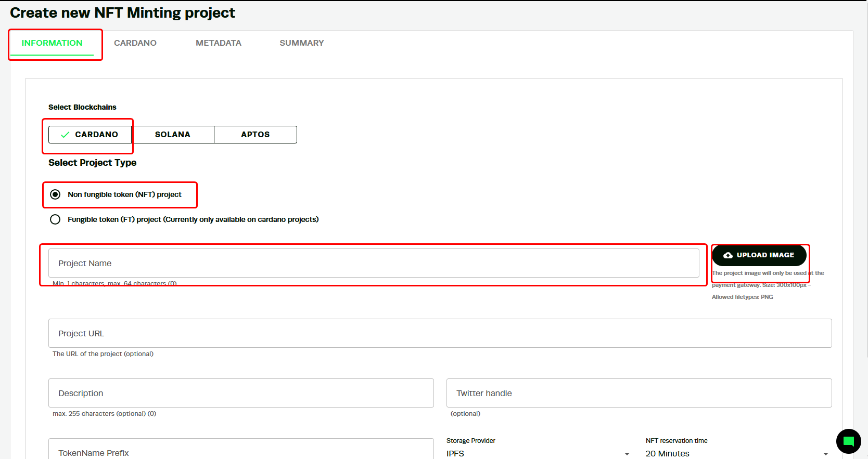Toggle the CARDANO blockchain option

tap(90, 135)
